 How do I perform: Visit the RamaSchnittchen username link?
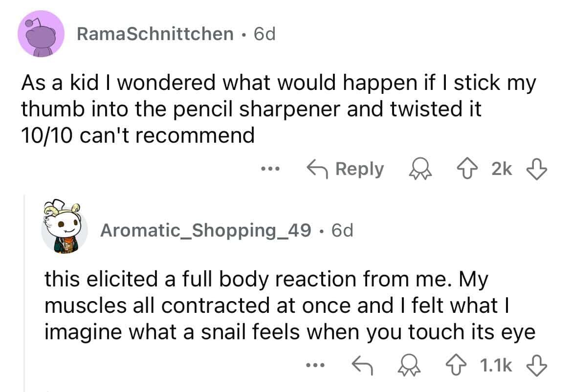155,34
